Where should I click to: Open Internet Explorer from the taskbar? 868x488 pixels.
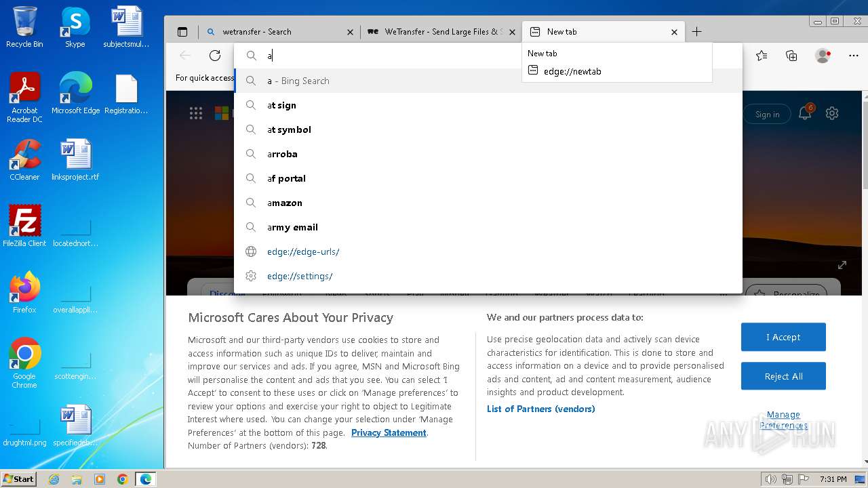point(54,479)
